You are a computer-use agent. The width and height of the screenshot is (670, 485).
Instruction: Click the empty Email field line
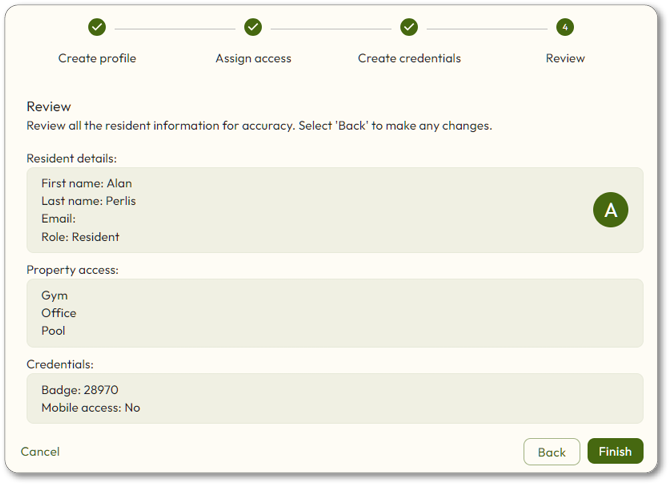coord(59,219)
